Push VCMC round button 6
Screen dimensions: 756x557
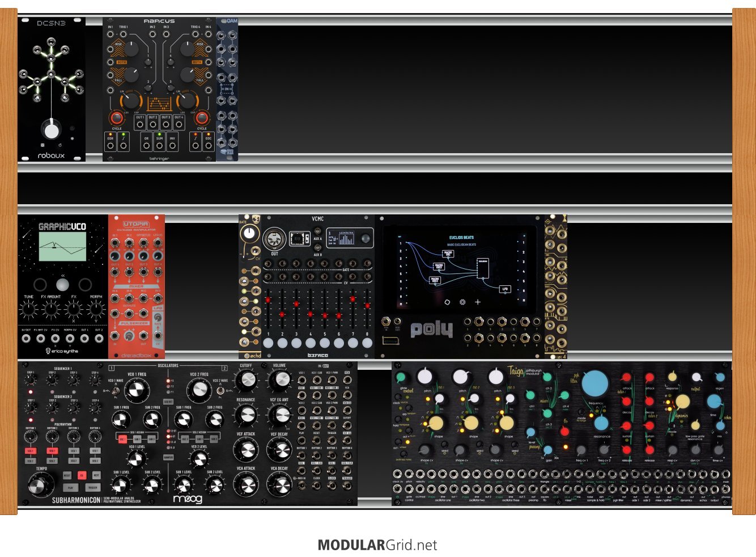(x=339, y=343)
